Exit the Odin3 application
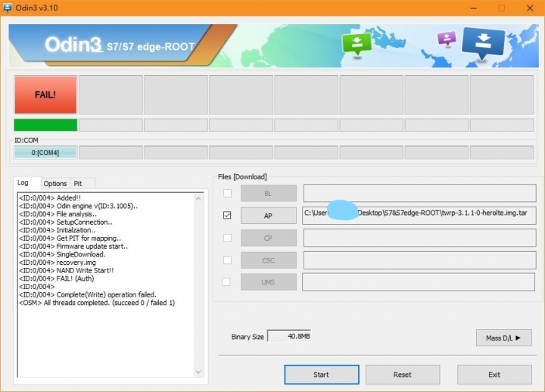 point(494,375)
